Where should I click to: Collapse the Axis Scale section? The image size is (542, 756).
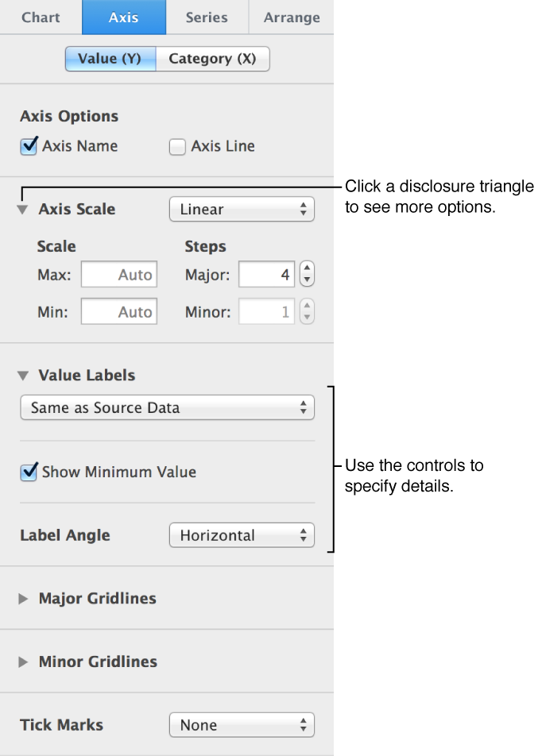tap(22, 209)
